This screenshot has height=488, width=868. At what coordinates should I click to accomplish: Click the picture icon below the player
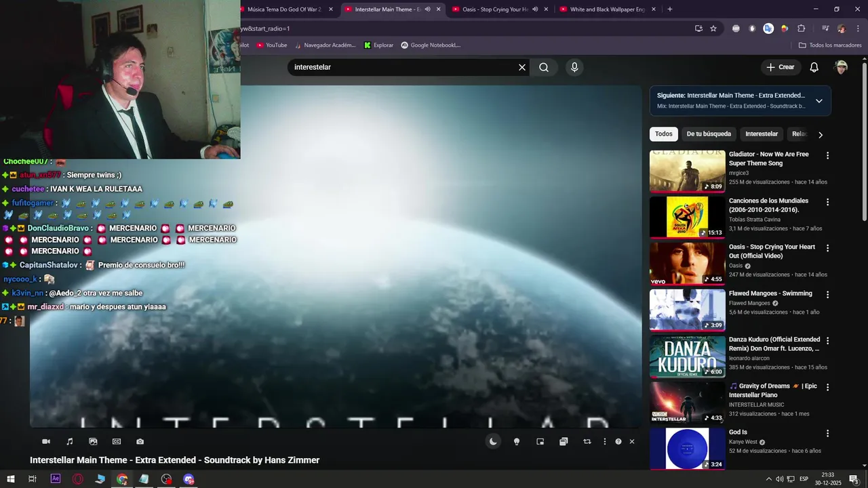pos(93,441)
